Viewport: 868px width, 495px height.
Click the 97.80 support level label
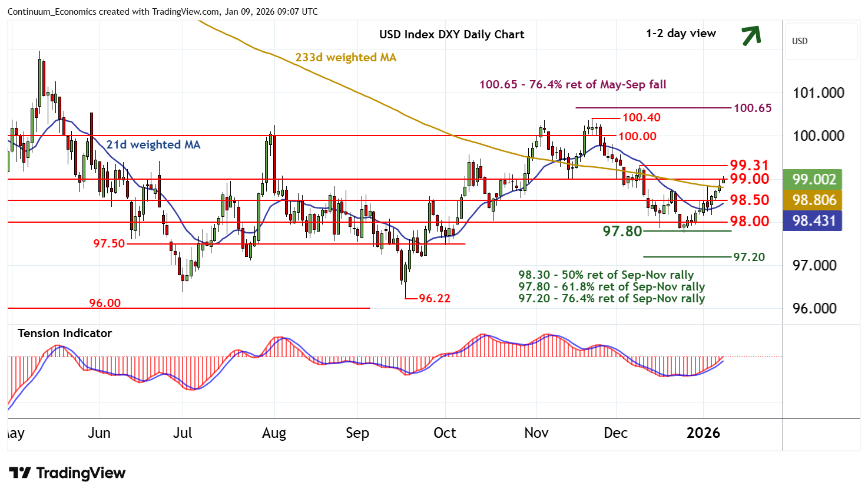click(x=622, y=231)
